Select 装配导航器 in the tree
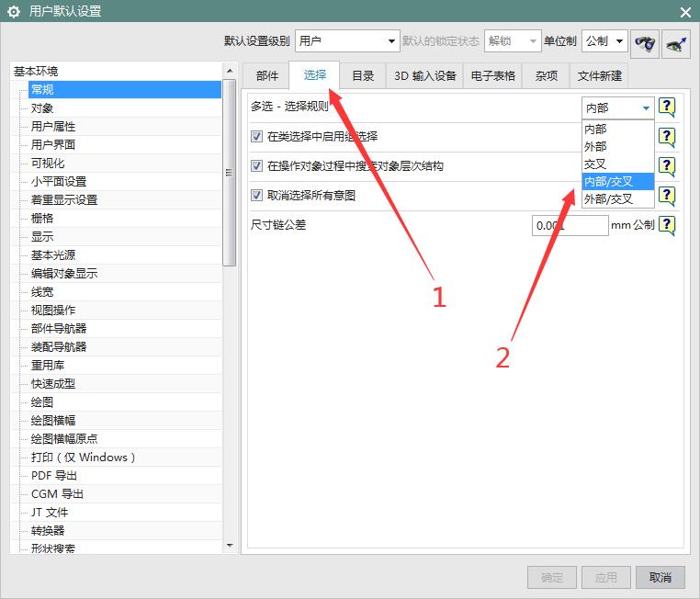700x599 pixels. point(59,346)
